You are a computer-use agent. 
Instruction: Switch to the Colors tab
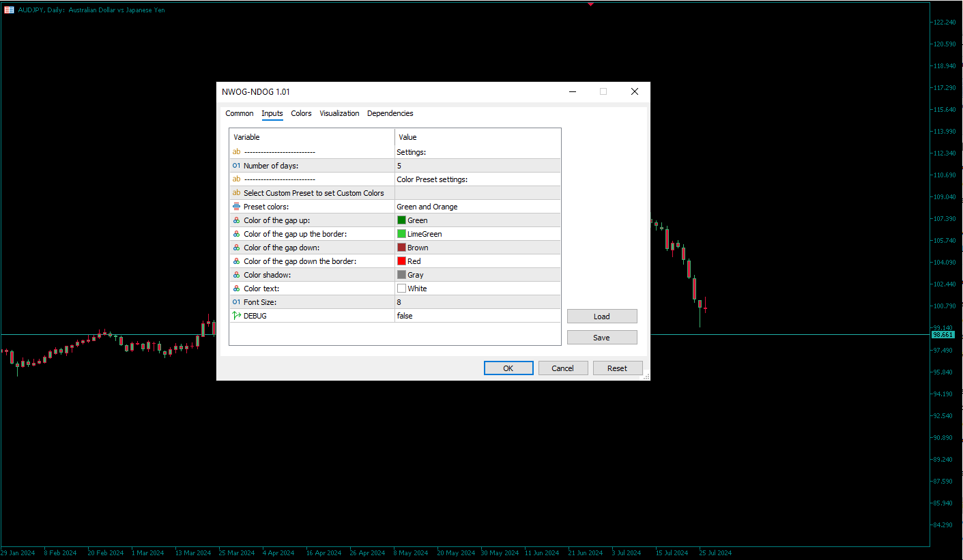(x=301, y=113)
